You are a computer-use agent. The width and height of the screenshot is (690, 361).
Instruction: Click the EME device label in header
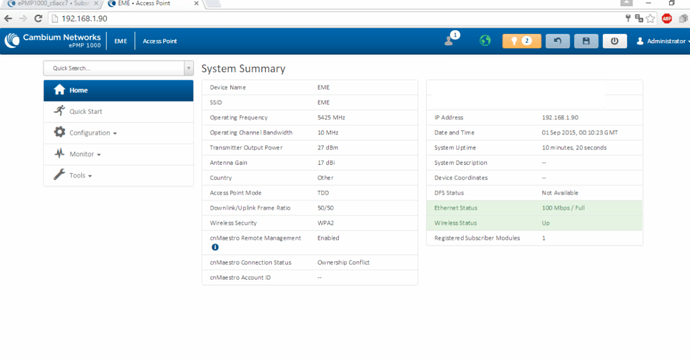pyautogui.click(x=121, y=41)
